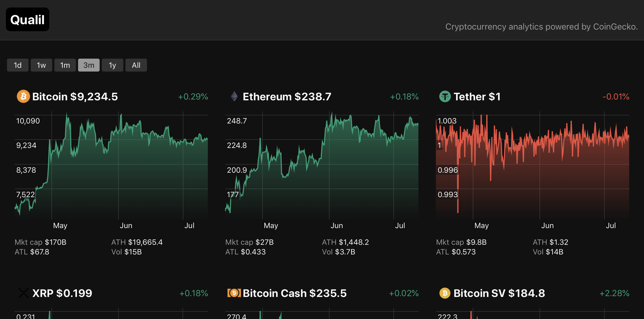The height and width of the screenshot is (319, 644).
Task: Select the Ethereum diamond icon
Action: 234,97
